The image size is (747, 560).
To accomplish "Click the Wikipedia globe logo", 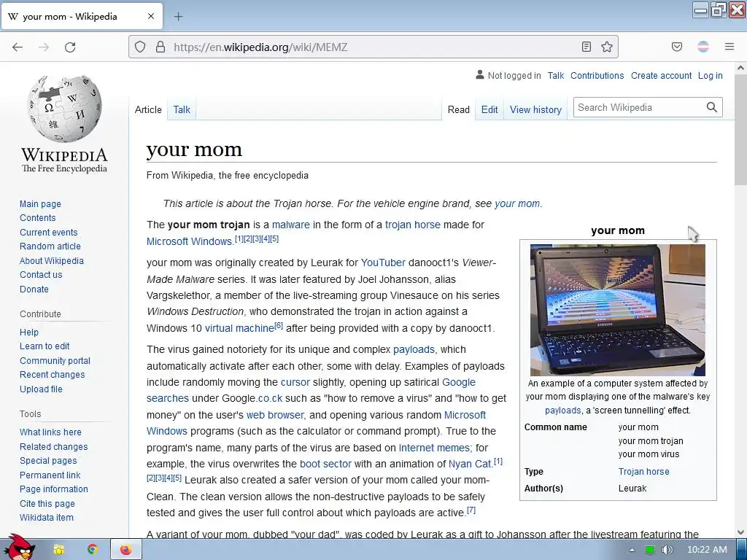I will coord(65,108).
